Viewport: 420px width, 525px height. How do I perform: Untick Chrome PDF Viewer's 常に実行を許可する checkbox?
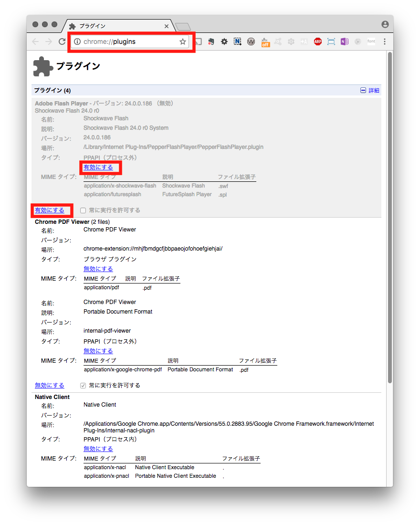(x=83, y=385)
